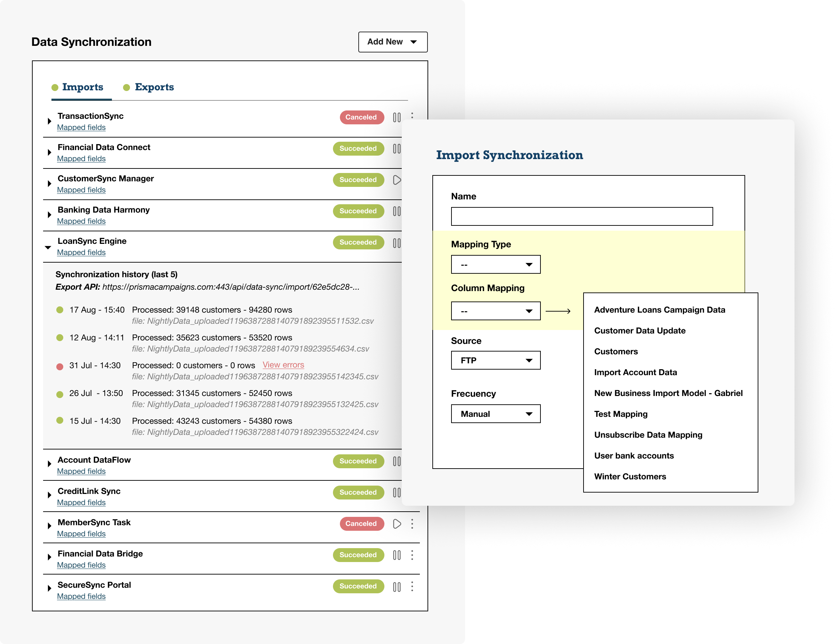
Task: Open Mapped fields for Financial Data Connect
Action: pos(81,159)
